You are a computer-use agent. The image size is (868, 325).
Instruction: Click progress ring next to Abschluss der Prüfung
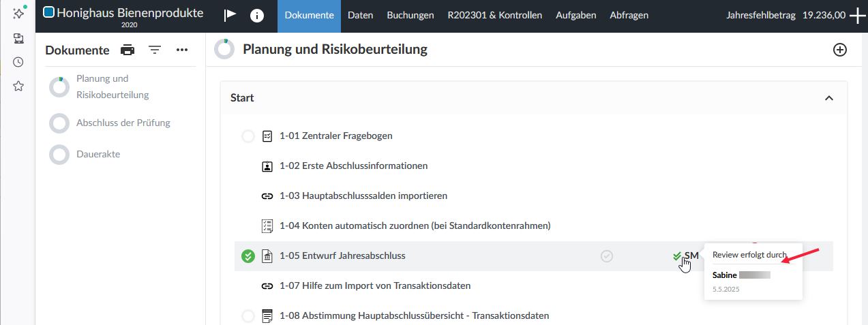pos(59,123)
